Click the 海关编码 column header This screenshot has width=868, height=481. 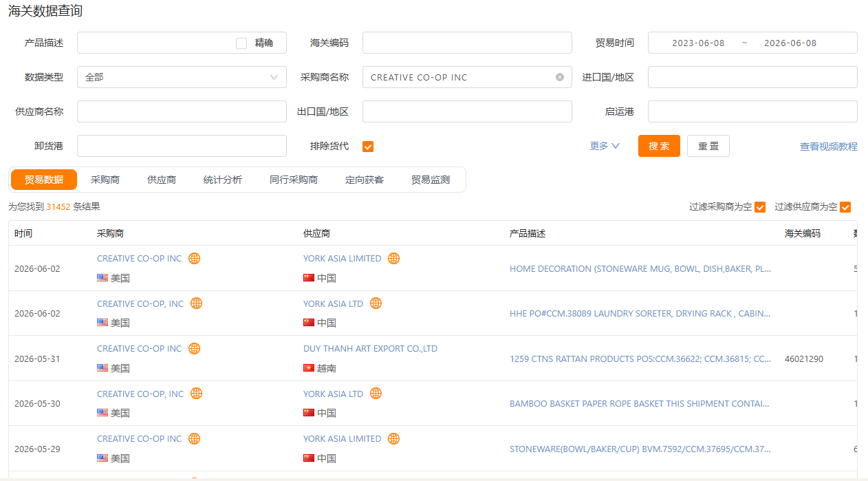tap(803, 233)
